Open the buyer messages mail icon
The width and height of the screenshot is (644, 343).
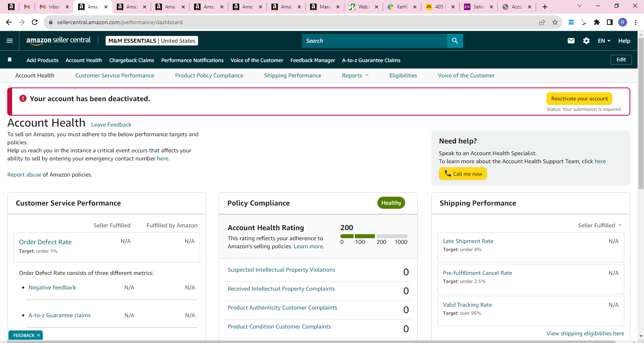click(571, 41)
